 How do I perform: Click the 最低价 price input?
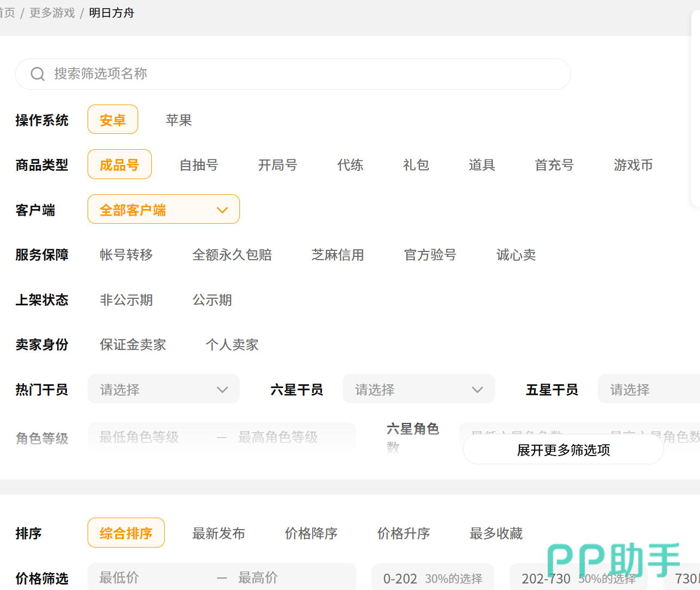(152, 577)
